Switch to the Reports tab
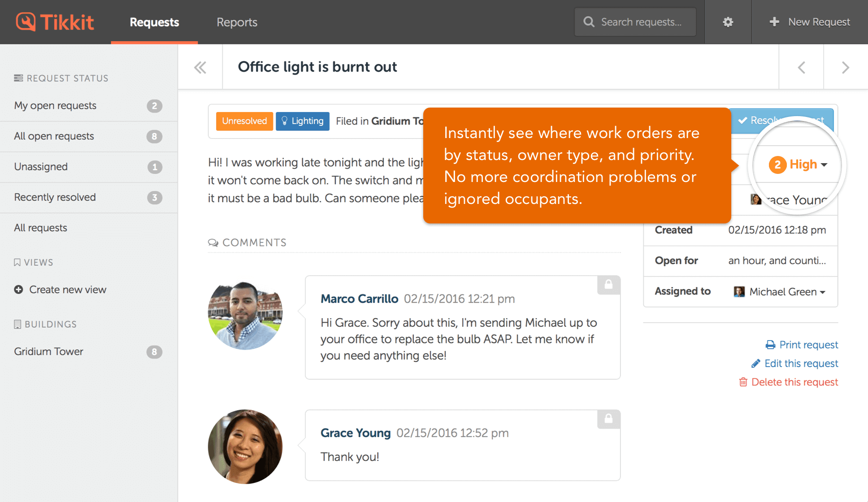Screen dimensions: 868x502 point(237,22)
